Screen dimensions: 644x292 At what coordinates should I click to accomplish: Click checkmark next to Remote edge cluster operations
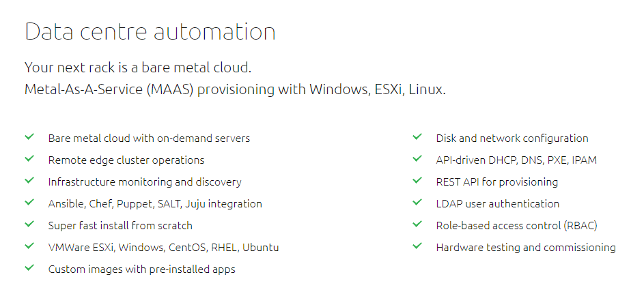point(29,159)
